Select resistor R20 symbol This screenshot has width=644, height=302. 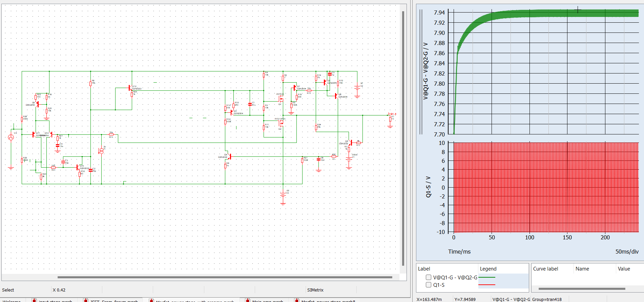click(41, 176)
